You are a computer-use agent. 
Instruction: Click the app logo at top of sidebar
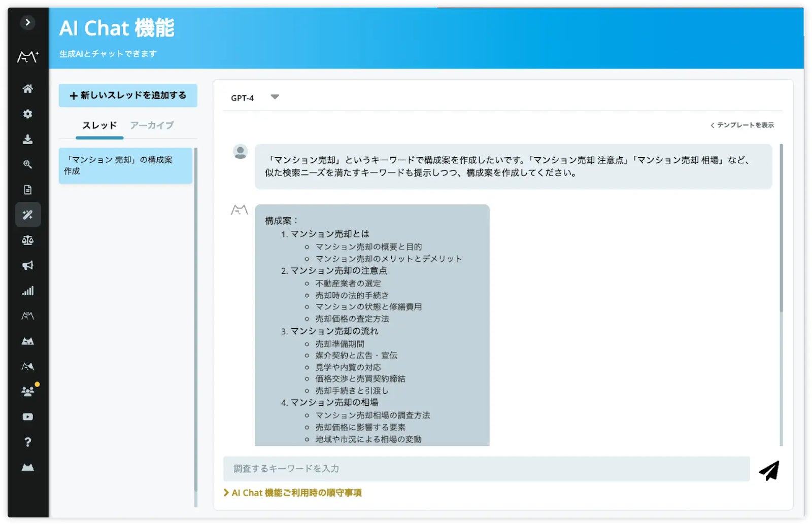(x=28, y=56)
